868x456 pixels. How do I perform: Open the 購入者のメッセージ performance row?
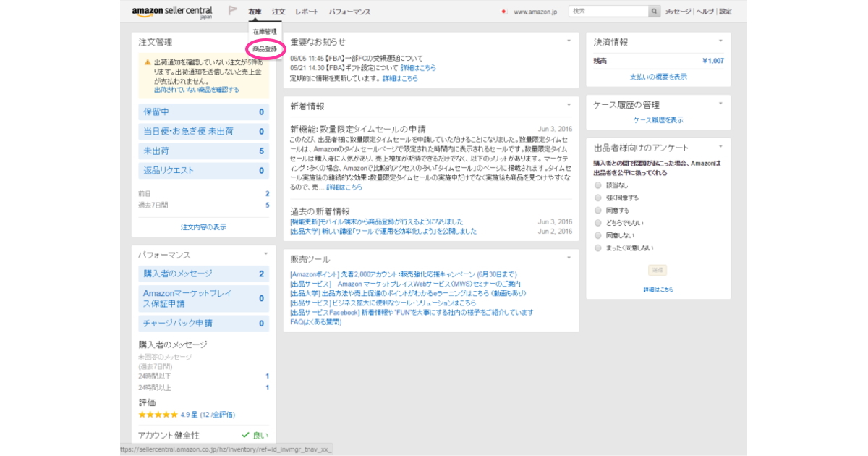tap(204, 274)
